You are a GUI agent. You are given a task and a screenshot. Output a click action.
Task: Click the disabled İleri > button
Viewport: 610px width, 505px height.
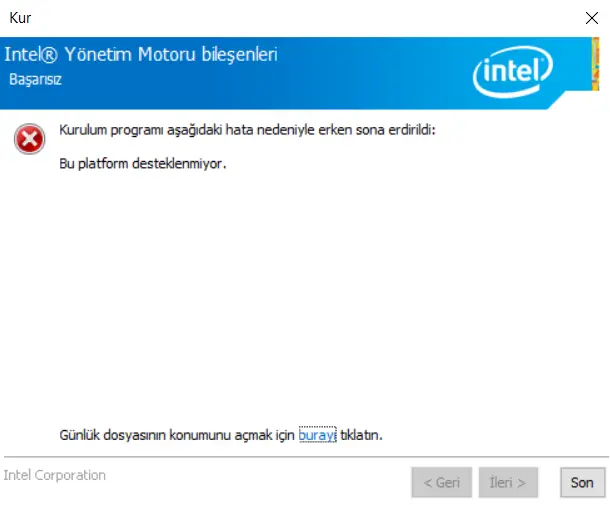pyautogui.click(x=508, y=482)
